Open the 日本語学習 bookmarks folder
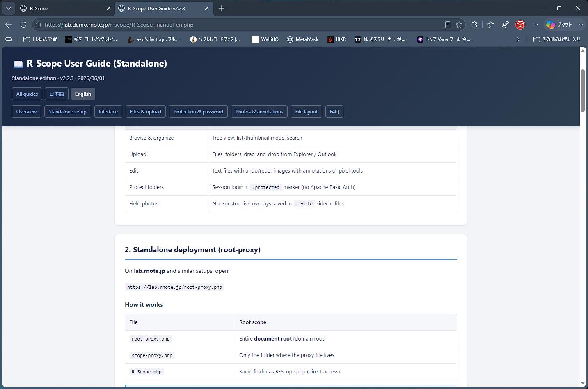588x389 pixels. click(40, 39)
